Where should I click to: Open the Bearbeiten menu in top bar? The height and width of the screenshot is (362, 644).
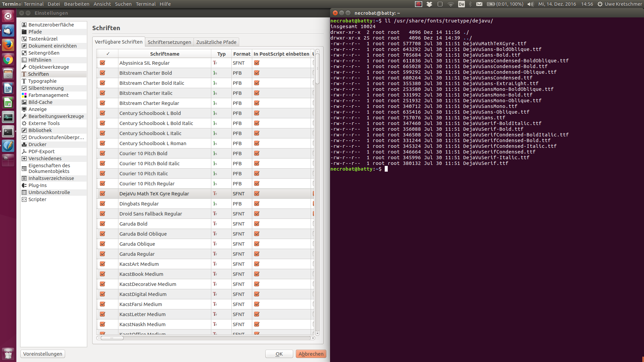click(76, 4)
